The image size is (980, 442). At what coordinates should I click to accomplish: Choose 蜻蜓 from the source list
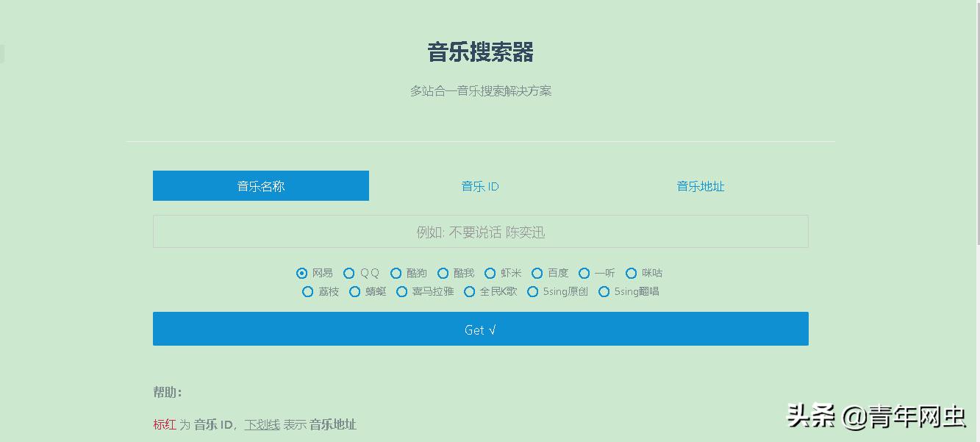(354, 291)
